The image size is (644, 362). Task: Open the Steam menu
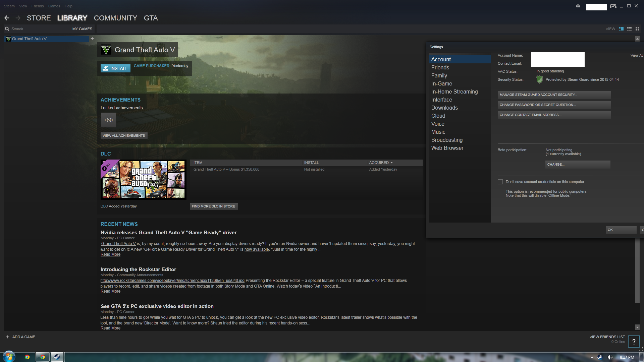pyautogui.click(x=9, y=6)
